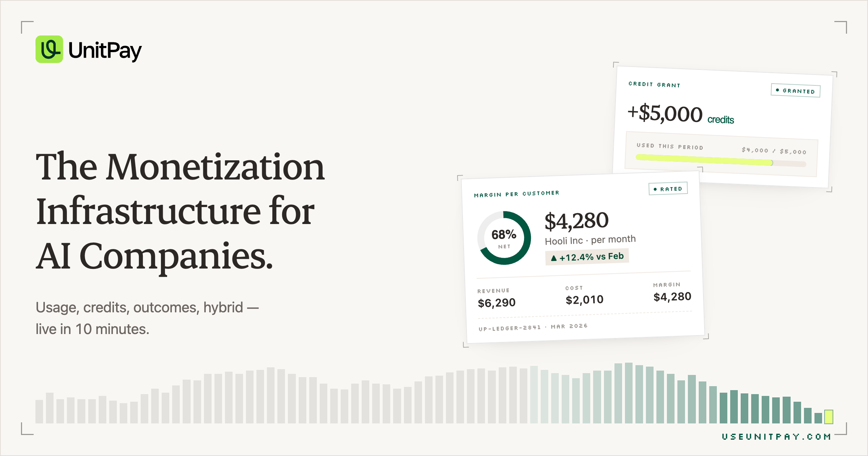
Task: Click the green UnitPay logo icon
Action: coord(49,49)
